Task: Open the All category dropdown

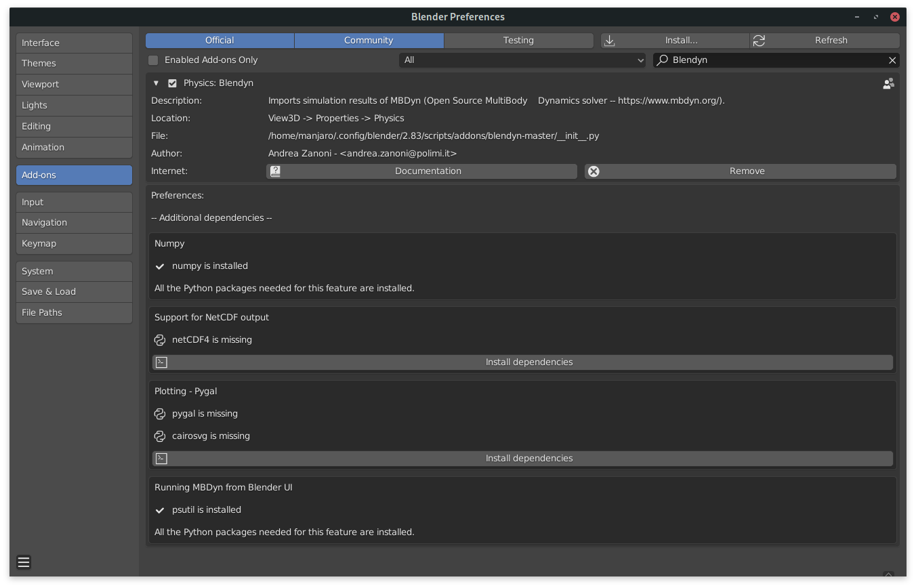Action: (522, 60)
